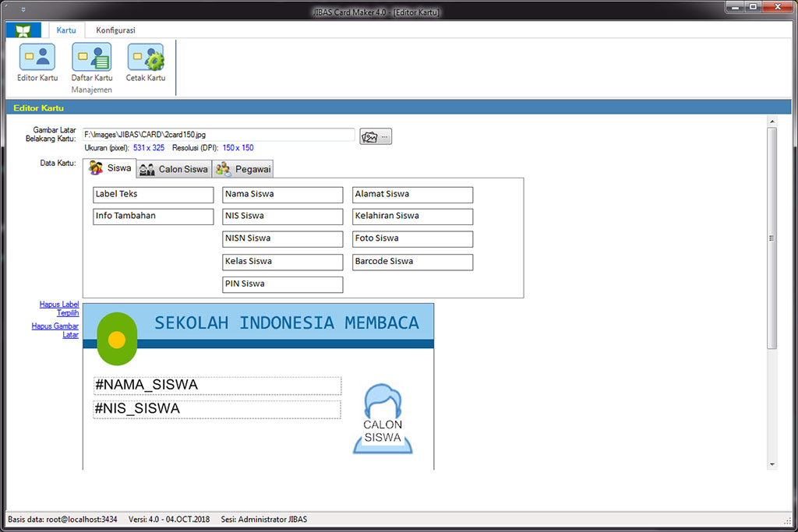
Task: Select the Siswa data tab
Action: 110,168
